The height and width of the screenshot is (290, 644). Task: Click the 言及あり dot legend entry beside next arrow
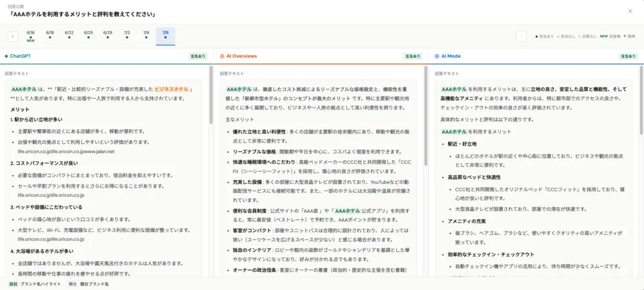[x=545, y=37]
